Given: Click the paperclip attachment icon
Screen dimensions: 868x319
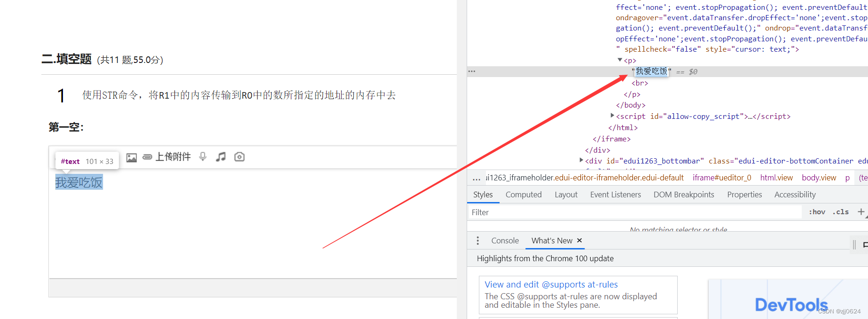Looking at the screenshot, I should pyautogui.click(x=147, y=157).
